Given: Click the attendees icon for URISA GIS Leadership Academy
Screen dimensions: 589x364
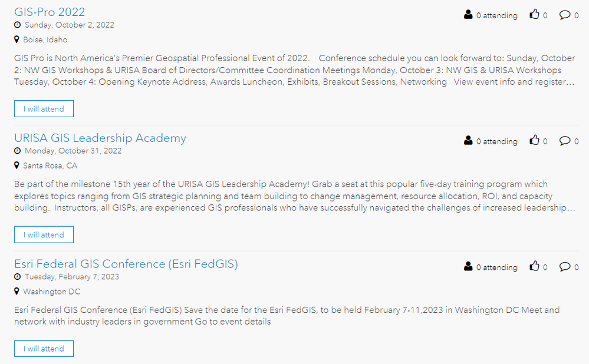Looking at the screenshot, I should [x=468, y=141].
